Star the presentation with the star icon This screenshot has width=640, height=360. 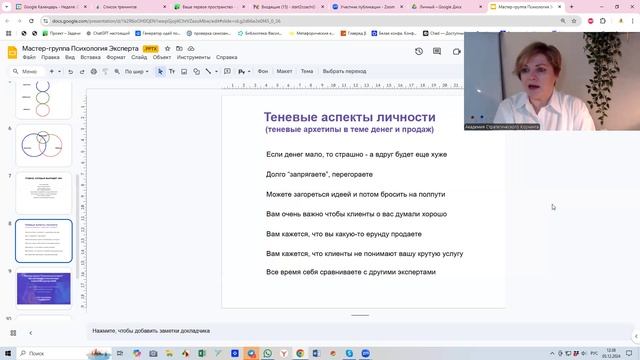pos(167,49)
